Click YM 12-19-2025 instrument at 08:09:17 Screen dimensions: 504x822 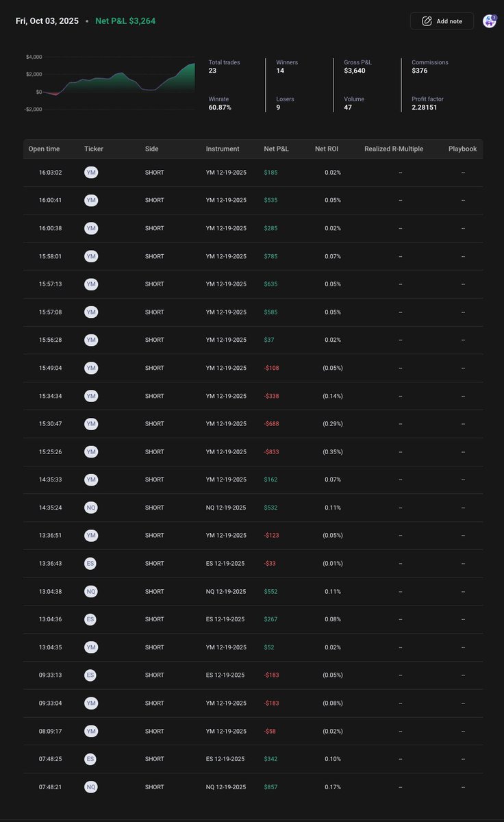tap(226, 732)
